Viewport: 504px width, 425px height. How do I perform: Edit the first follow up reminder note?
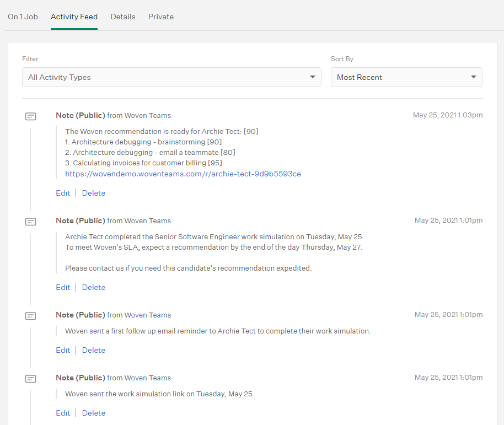click(63, 350)
